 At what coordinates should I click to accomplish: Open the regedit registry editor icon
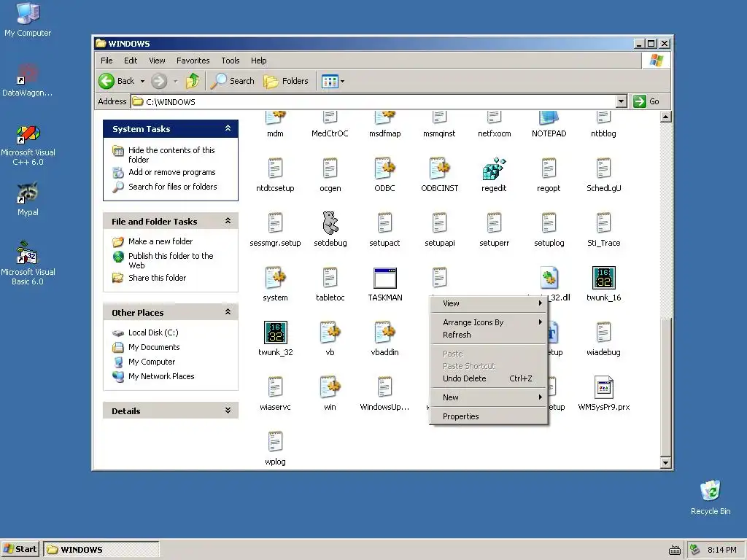pos(494,169)
